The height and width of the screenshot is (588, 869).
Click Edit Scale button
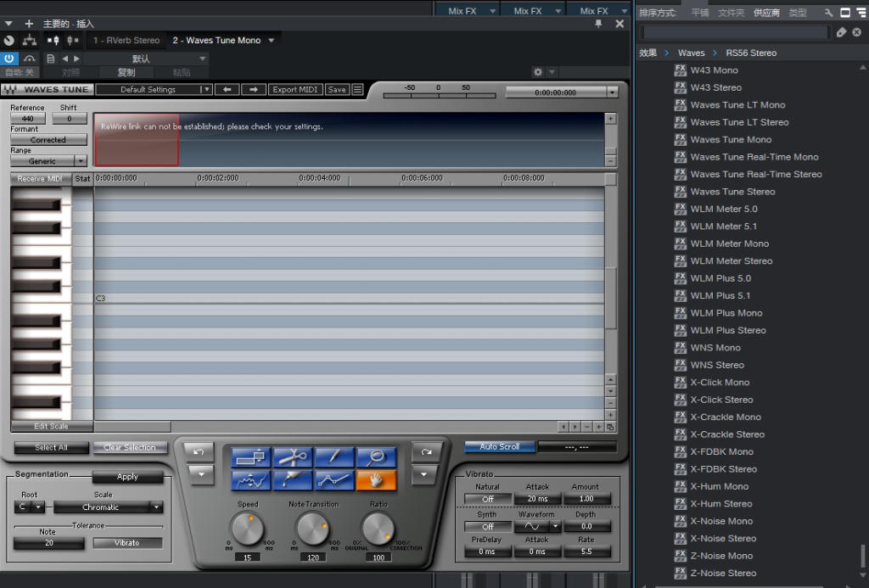[x=52, y=426]
